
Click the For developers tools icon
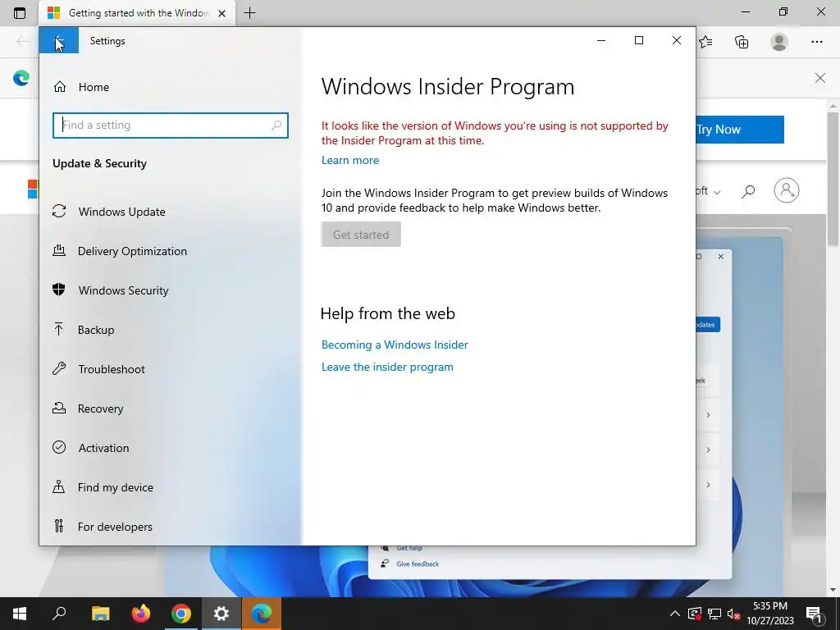pyautogui.click(x=59, y=526)
